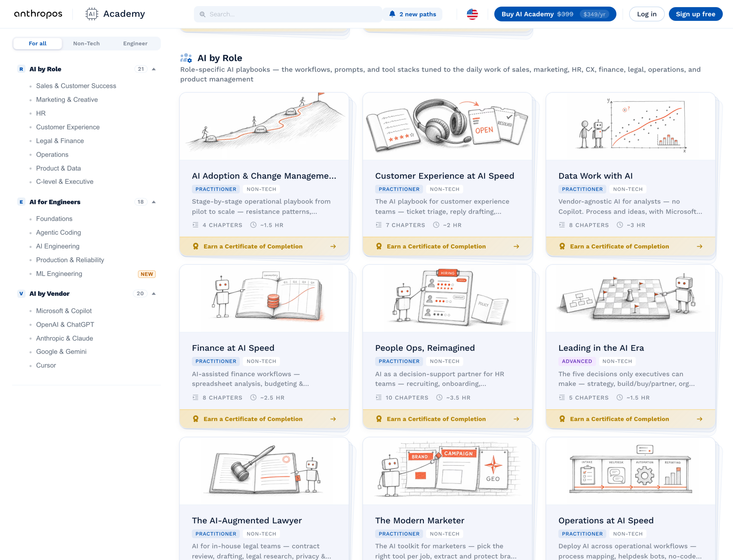Open the US flag language selector
Viewport: 733px width, 560px height.
coord(472,14)
